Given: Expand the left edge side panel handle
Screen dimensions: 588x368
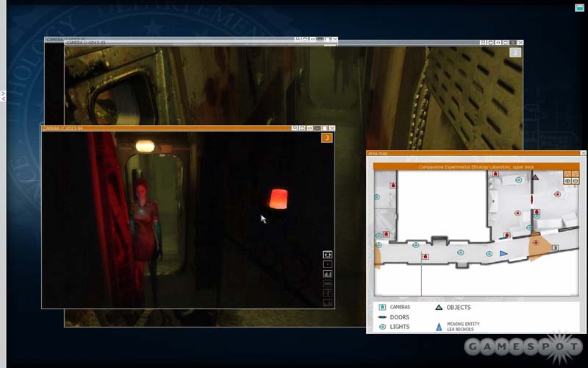Looking at the screenshot, I should click(3, 96).
